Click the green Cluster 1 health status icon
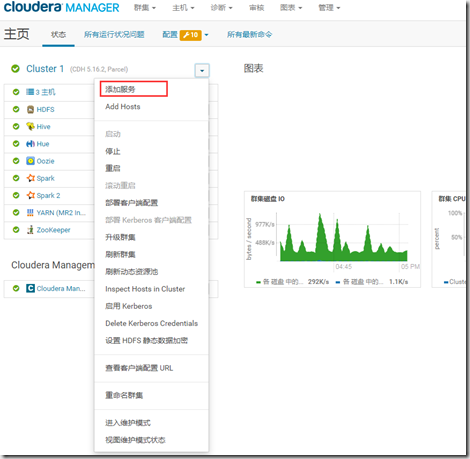Screen dimensions: 470x459 (15, 69)
